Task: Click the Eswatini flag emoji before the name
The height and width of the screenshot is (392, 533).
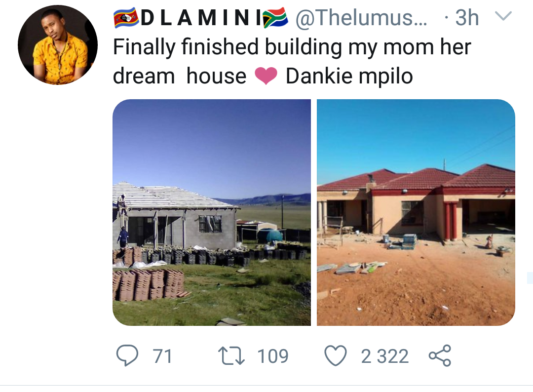Action: click(x=126, y=19)
